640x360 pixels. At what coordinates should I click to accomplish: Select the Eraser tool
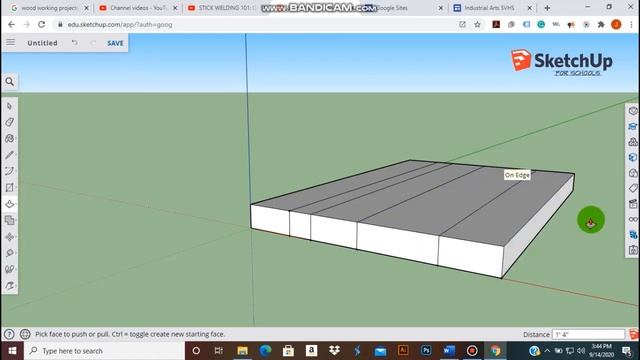[9, 122]
